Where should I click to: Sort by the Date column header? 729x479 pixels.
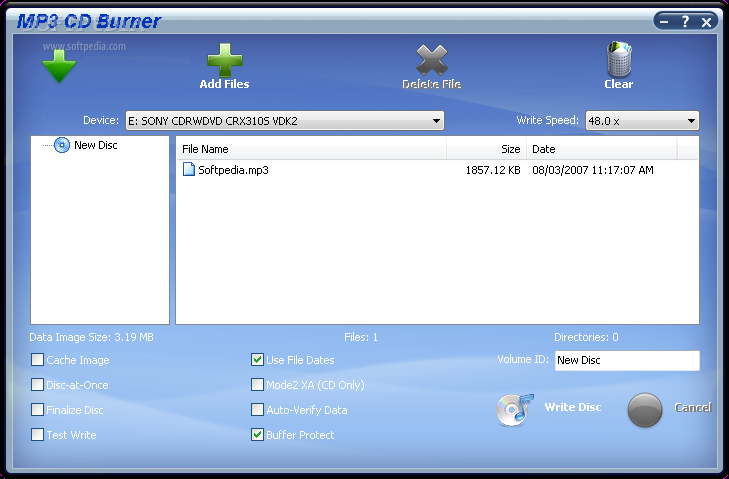coord(602,149)
